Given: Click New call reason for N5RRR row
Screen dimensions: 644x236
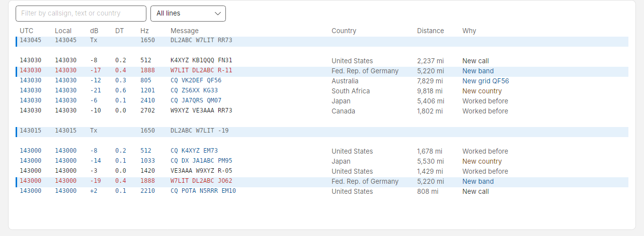Looking at the screenshot, I should coord(475,191).
